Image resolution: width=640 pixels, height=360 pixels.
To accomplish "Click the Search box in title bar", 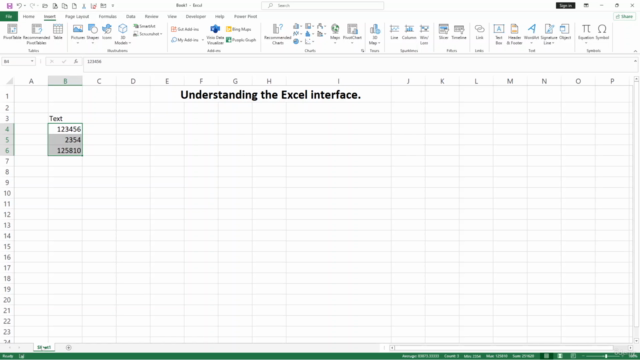I will [322, 5].
